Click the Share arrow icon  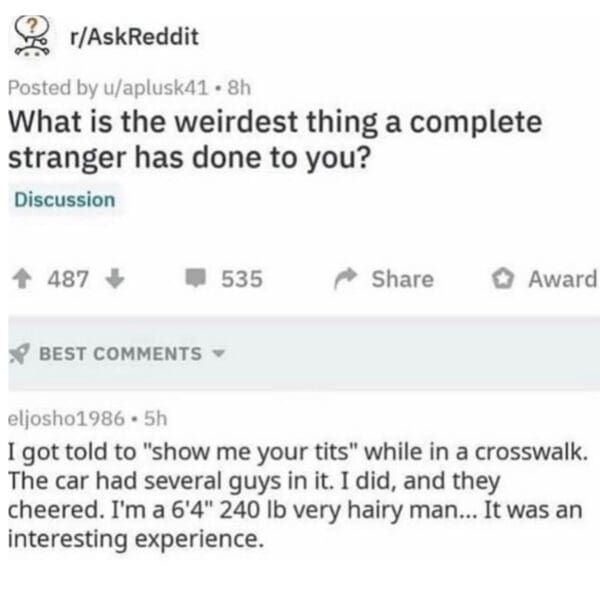[x=347, y=279]
